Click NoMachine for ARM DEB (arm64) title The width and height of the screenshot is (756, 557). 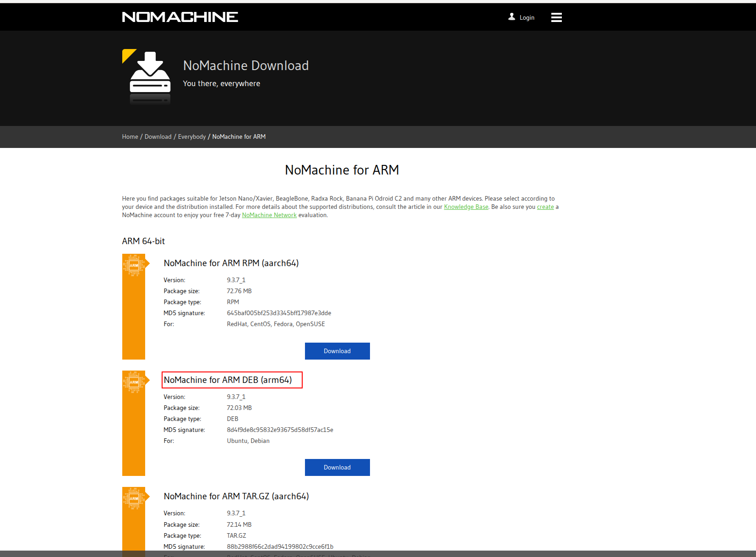228,380
